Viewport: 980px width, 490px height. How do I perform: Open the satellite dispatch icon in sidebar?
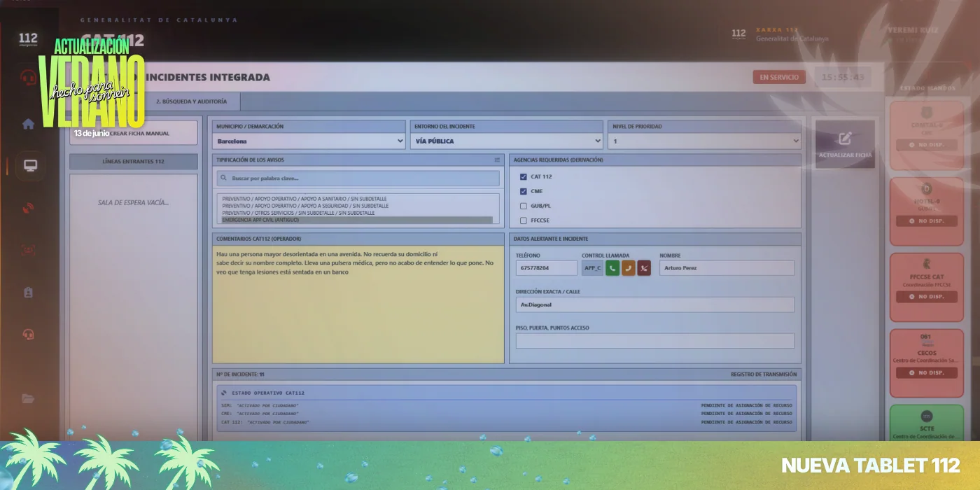click(29, 208)
